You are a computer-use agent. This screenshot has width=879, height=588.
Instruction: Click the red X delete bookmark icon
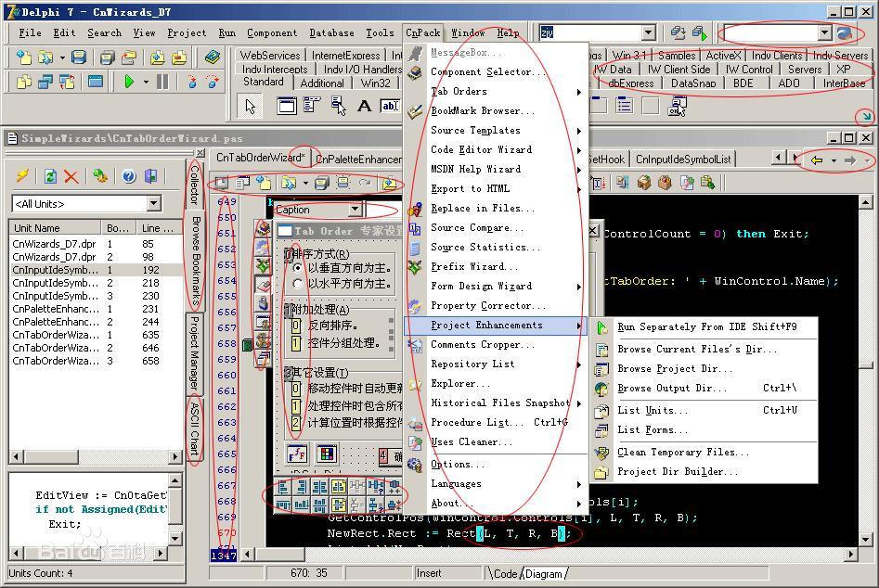point(71,177)
